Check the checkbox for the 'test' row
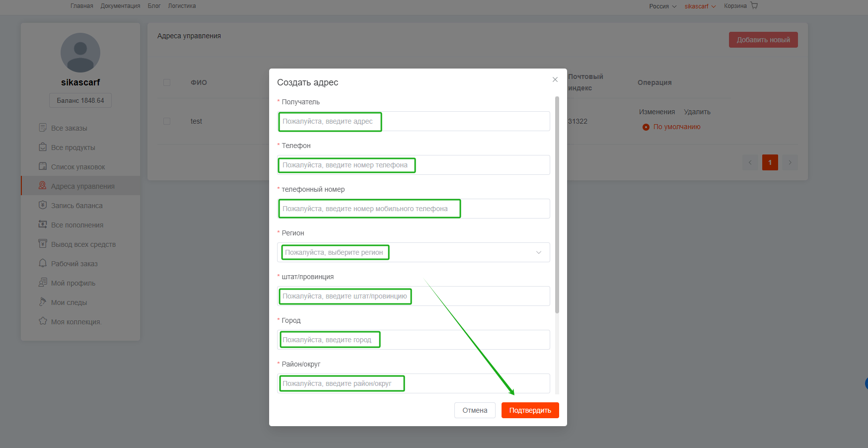Screen dimensions: 868x448 [167, 121]
